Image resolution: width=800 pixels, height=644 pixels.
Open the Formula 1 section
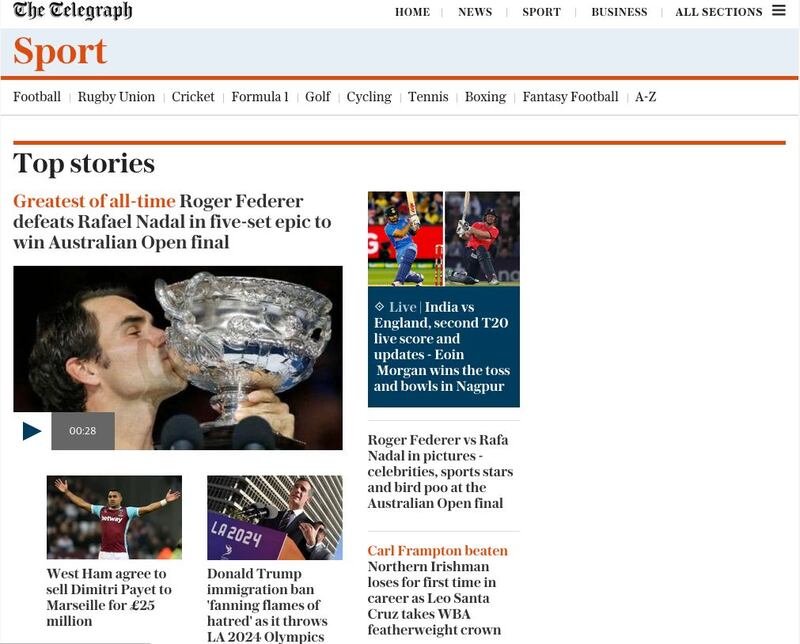point(260,96)
